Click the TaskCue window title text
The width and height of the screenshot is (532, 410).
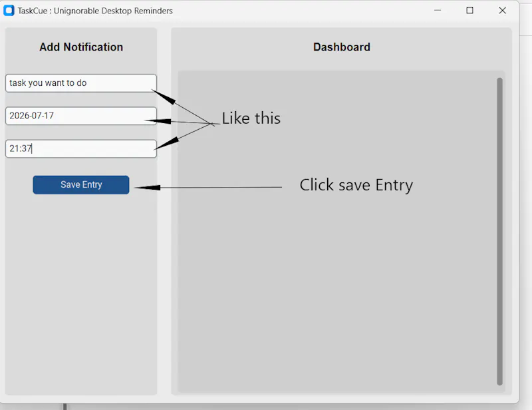tap(95, 11)
